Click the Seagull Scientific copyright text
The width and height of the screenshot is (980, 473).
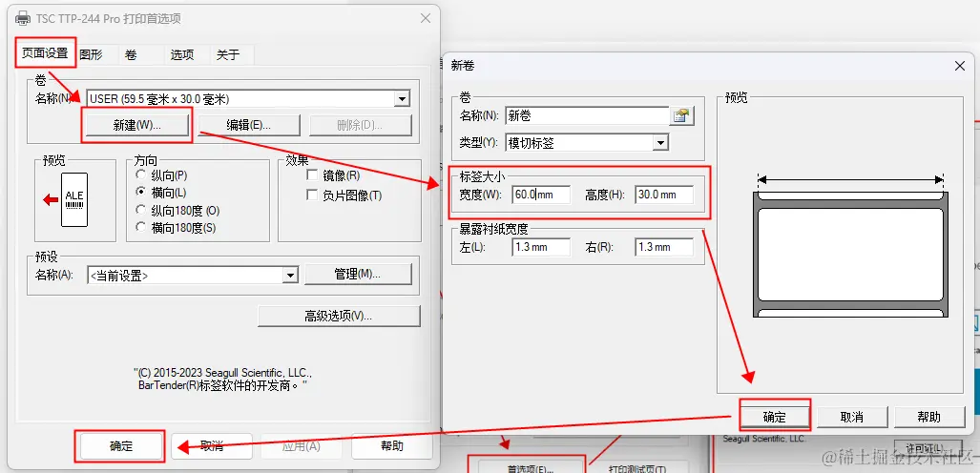coord(223,380)
